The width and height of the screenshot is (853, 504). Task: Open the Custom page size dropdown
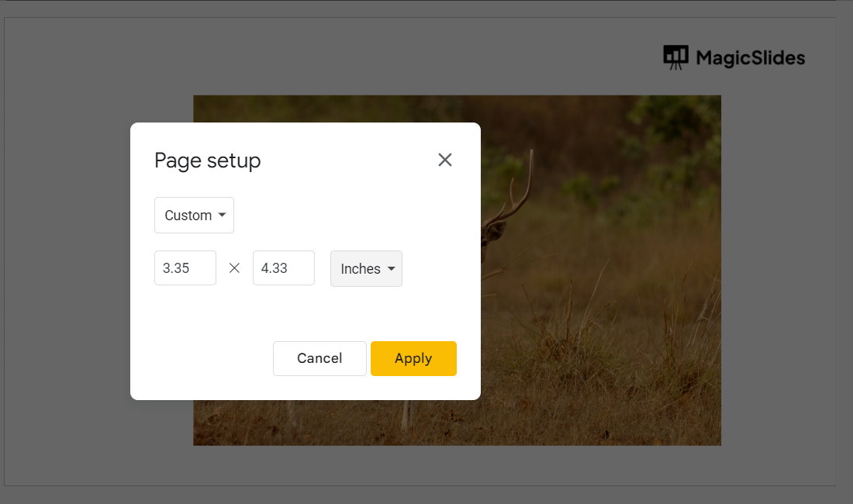[194, 215]
